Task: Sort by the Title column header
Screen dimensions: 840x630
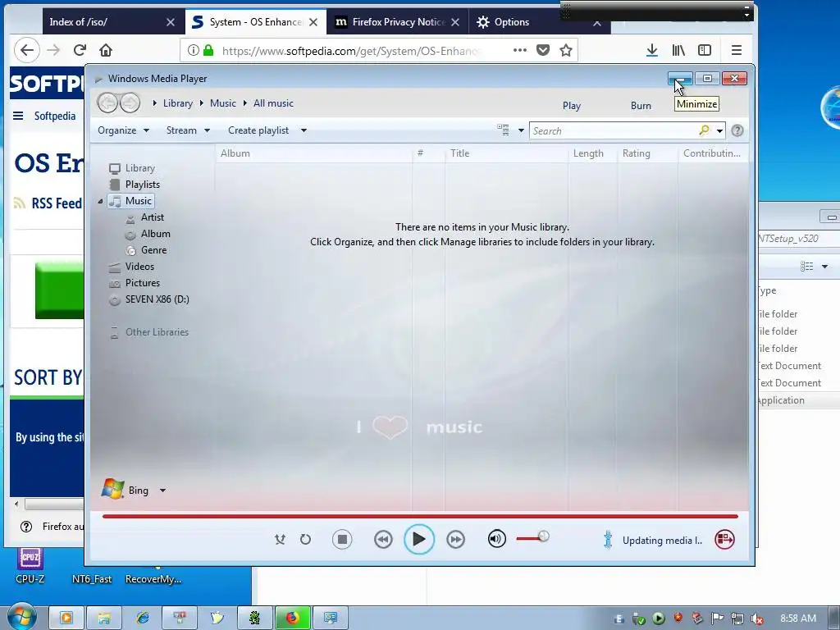Action: 507,153
